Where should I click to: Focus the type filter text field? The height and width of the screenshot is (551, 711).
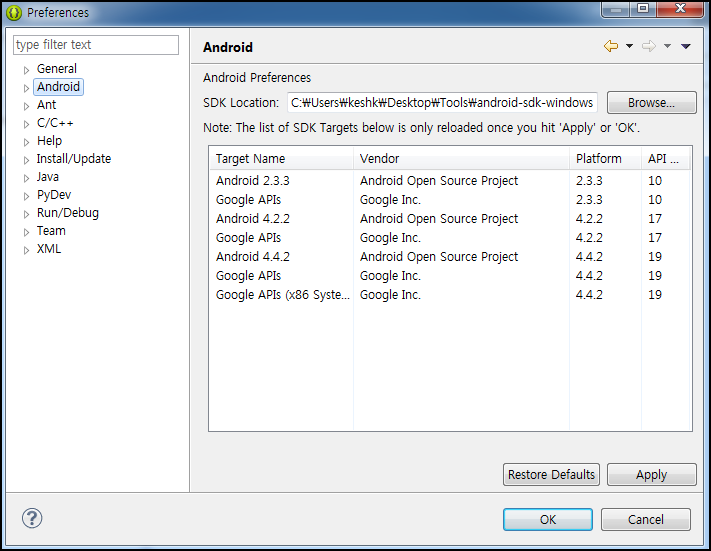click(x=96, y=45)
